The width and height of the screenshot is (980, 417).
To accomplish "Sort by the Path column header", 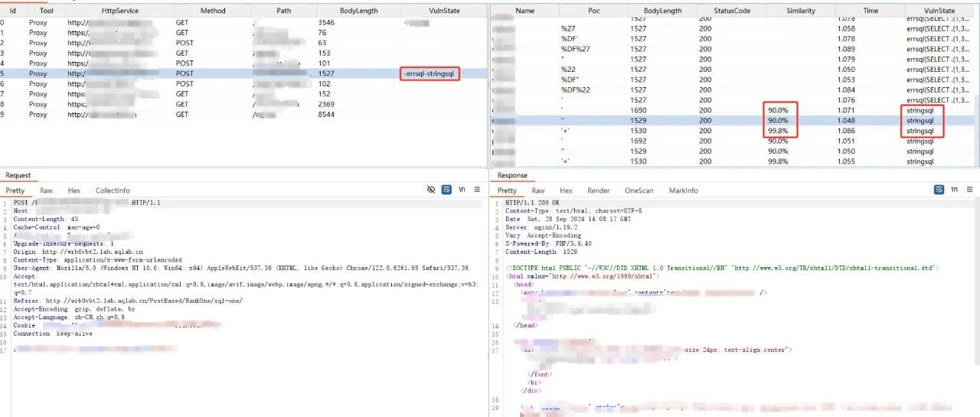I will [284, 11].
